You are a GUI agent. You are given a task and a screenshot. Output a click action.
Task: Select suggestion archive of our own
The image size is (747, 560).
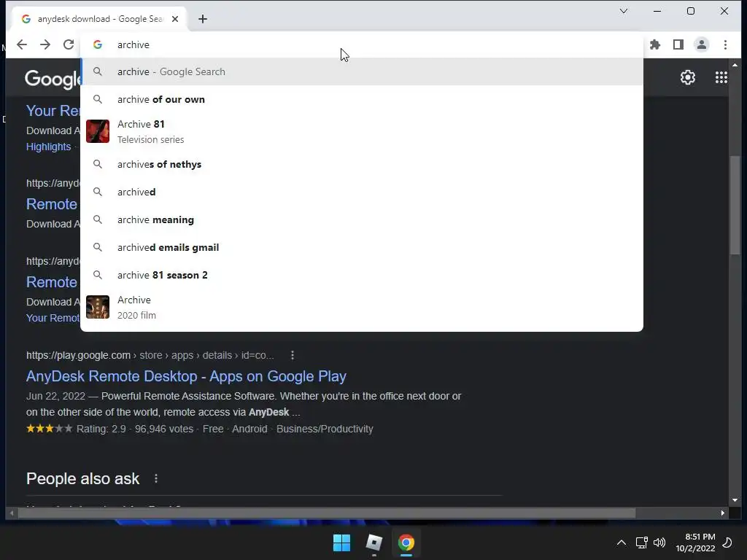pyautogui.click(x=362, y=99)
